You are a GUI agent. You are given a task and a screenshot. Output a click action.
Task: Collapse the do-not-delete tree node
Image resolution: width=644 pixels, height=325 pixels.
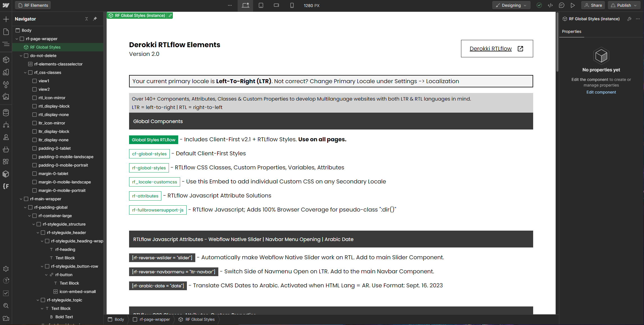click(x=21, y=56)
